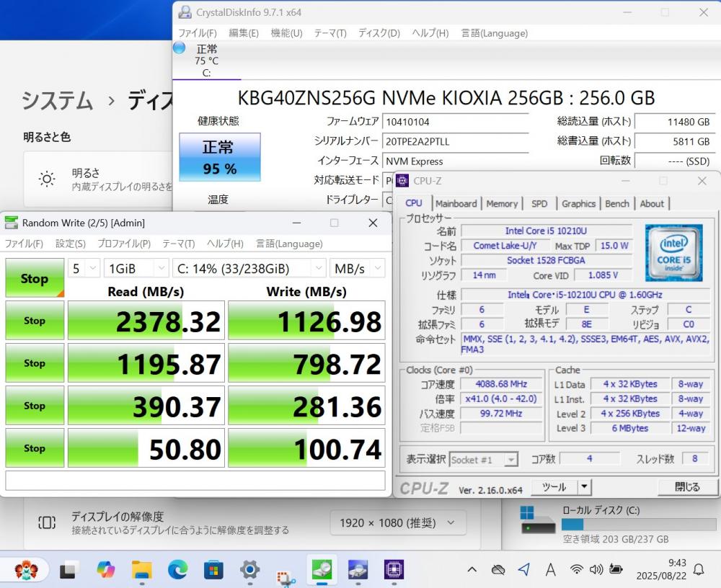Open Wi-Fi network tray icon

click(x=576, y=569)
